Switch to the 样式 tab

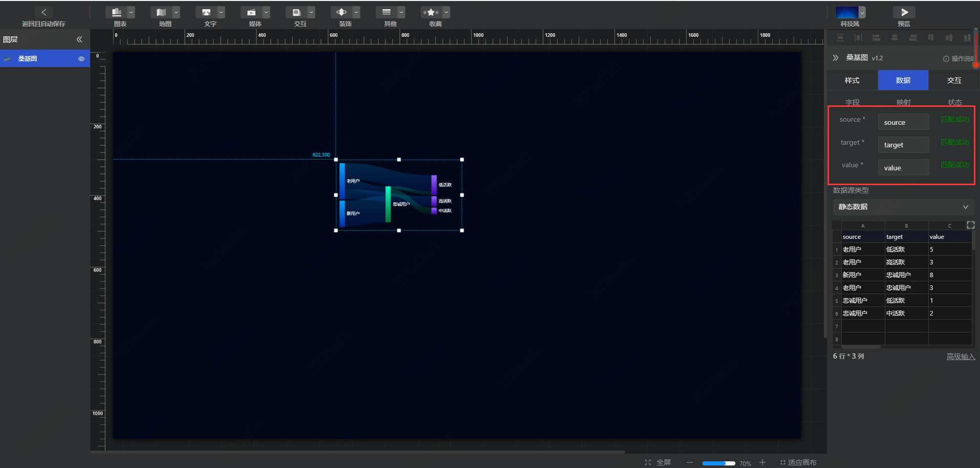[x=852, y=80]
